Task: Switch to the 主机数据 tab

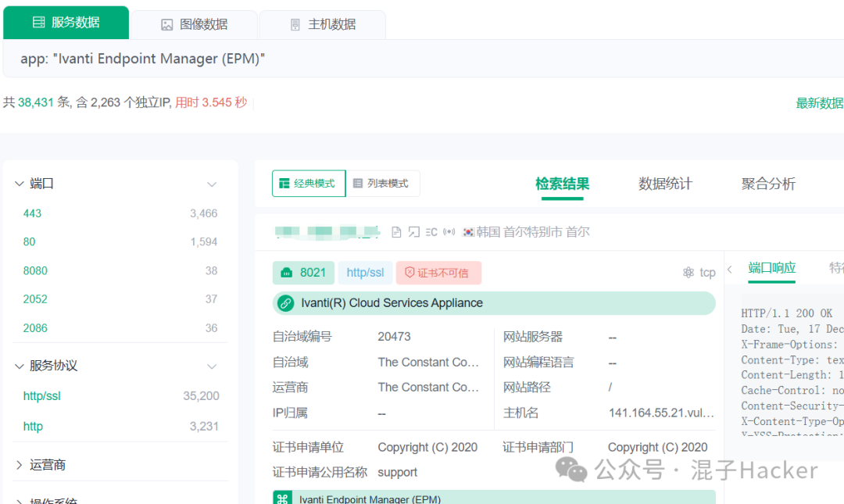Action: tap(323, 25)
